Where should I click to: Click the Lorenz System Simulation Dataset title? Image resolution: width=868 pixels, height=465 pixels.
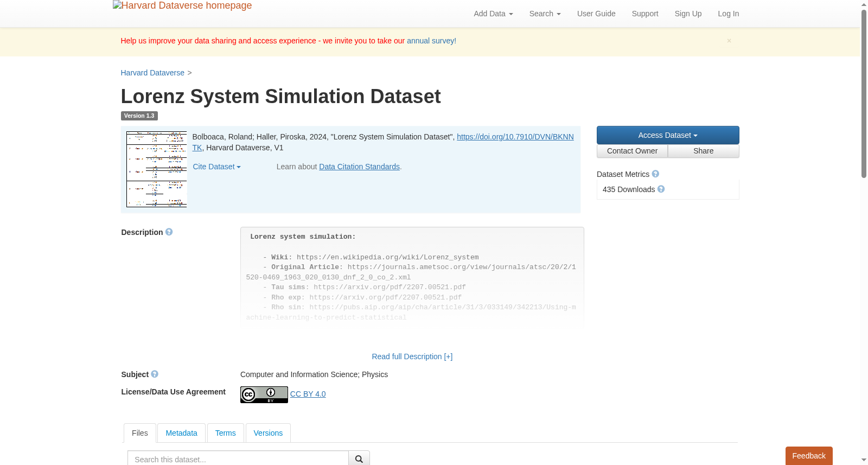click(x=280, y=97)
